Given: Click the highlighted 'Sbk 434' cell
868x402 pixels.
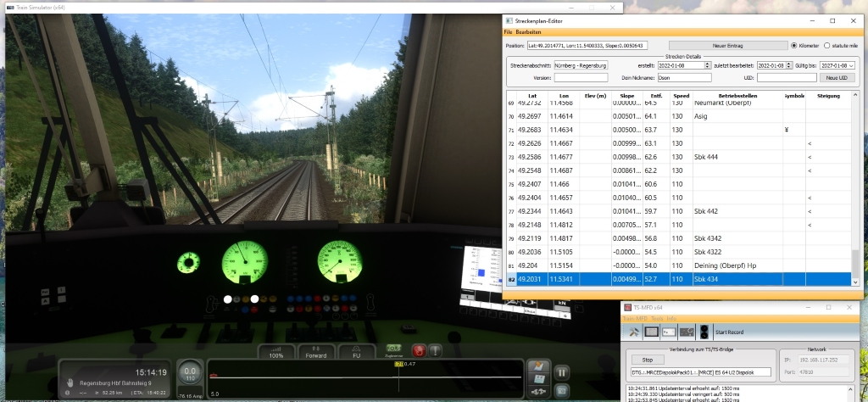Looking at the screenshot, I should (737, 279).
